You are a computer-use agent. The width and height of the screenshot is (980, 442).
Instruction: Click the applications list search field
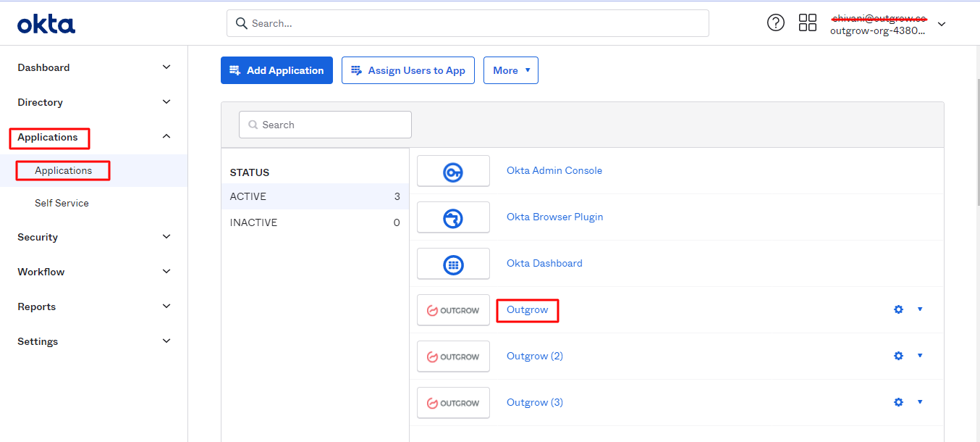325,125
